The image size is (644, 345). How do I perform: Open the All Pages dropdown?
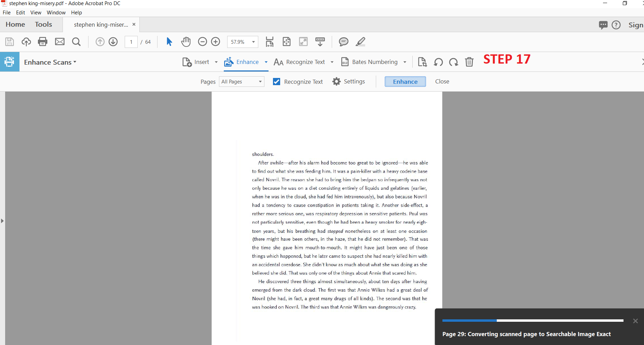pyautogui.click(x=242, y=82)
